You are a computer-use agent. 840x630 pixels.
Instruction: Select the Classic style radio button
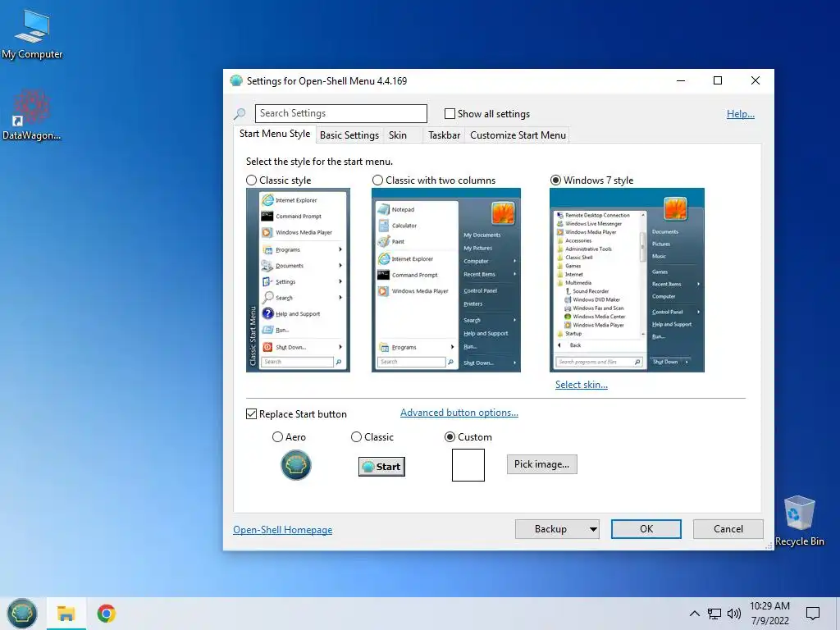pos(251,180)
